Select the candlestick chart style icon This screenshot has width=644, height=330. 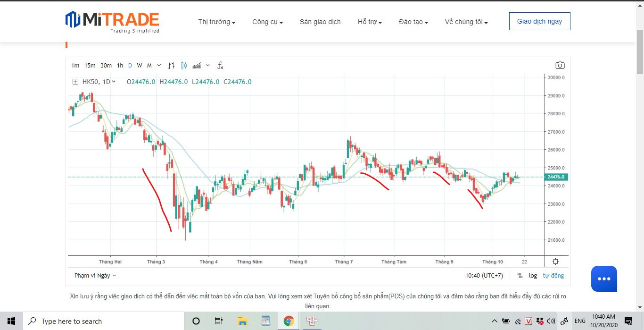184,66
